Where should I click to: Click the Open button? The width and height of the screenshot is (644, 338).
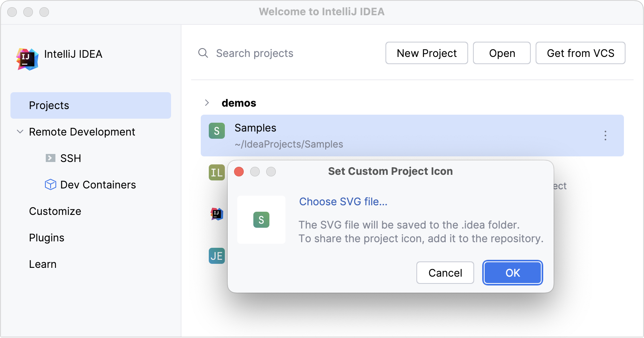(502, 53)
